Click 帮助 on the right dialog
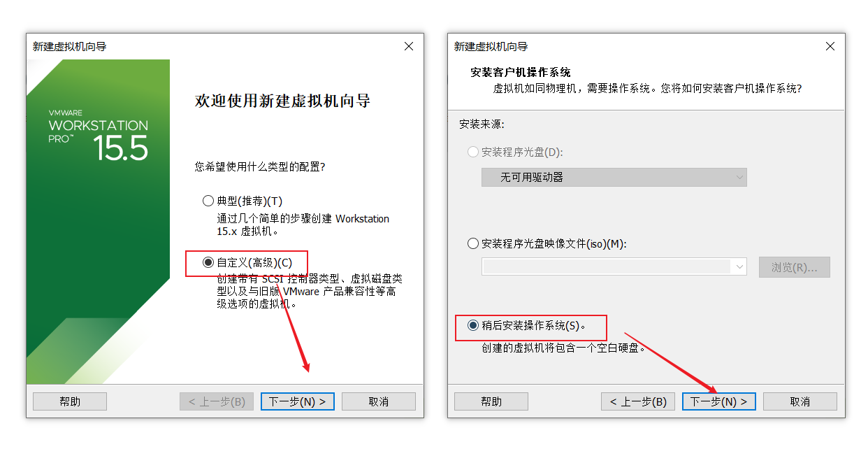This screenshot has width=868, height=449. coord(491,401)
